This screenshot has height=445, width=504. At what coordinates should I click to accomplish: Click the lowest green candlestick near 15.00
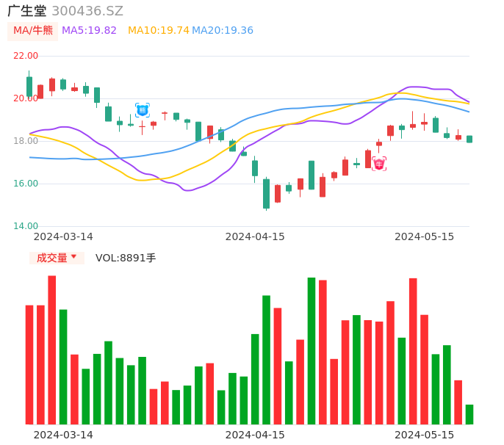(266, 193)
